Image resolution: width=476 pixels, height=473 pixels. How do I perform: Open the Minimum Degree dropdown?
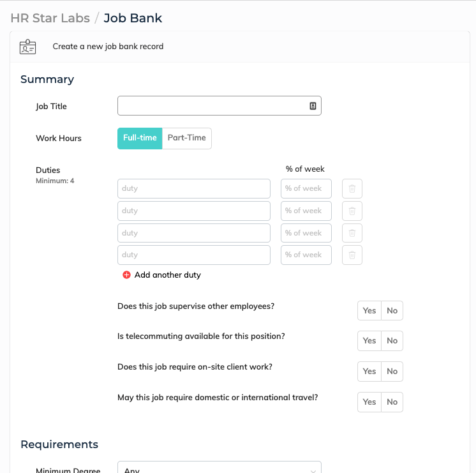coord(219,469)
